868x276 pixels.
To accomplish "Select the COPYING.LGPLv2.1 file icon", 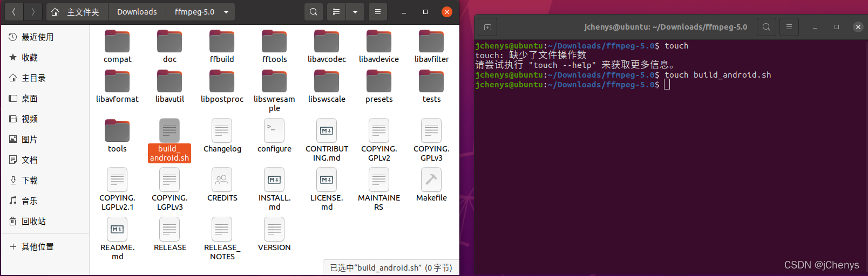I will click(117, 180).
